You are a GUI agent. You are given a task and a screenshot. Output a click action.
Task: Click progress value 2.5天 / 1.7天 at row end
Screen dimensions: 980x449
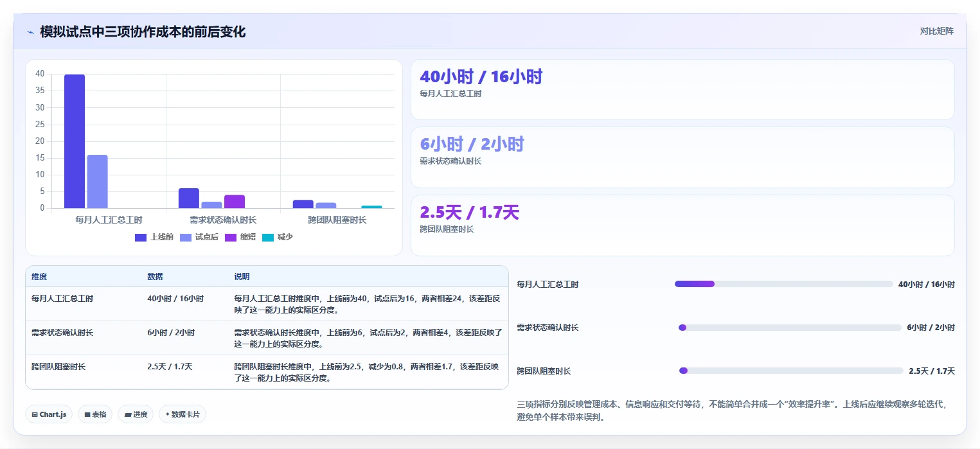(932, 371)
